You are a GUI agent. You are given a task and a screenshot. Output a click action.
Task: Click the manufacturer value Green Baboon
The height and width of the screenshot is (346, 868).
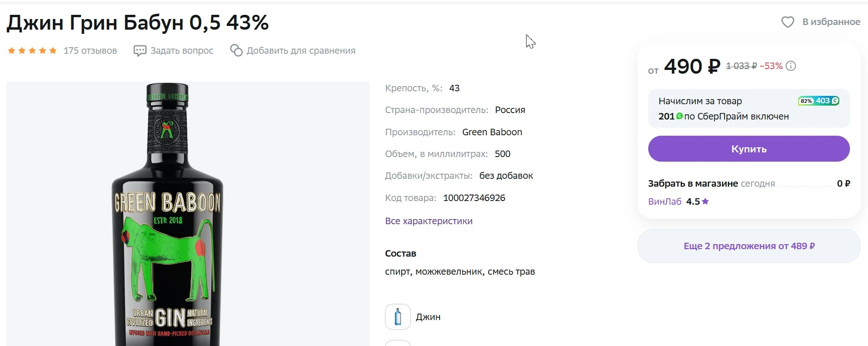click(x=492, y=132)
